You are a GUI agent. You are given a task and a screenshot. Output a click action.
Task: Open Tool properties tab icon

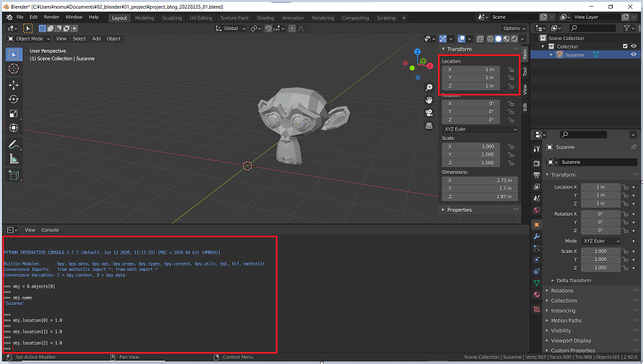click(536, 149)
